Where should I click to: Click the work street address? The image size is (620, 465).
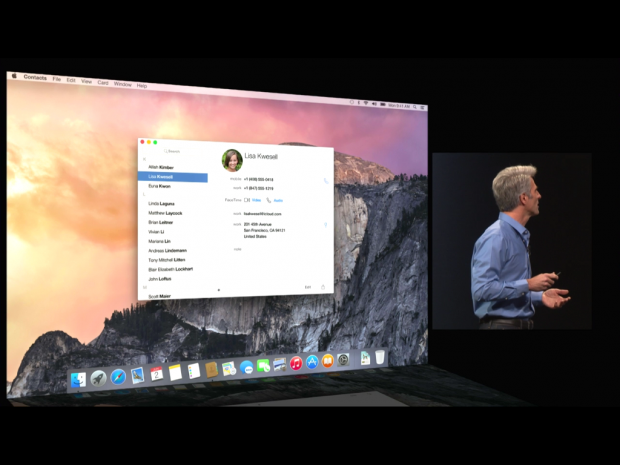click(x=264, y=230)
